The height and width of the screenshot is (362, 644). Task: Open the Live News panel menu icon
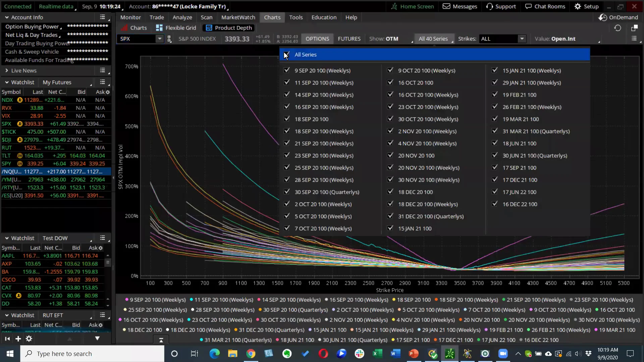[x=103, y=70]
